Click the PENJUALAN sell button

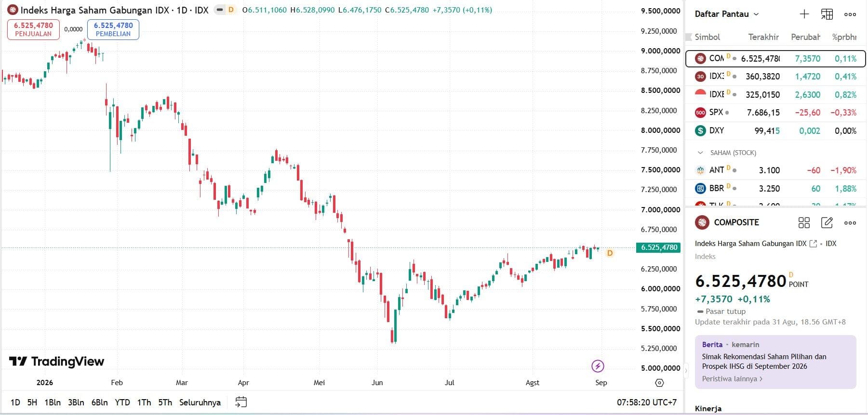pos(33,29)
